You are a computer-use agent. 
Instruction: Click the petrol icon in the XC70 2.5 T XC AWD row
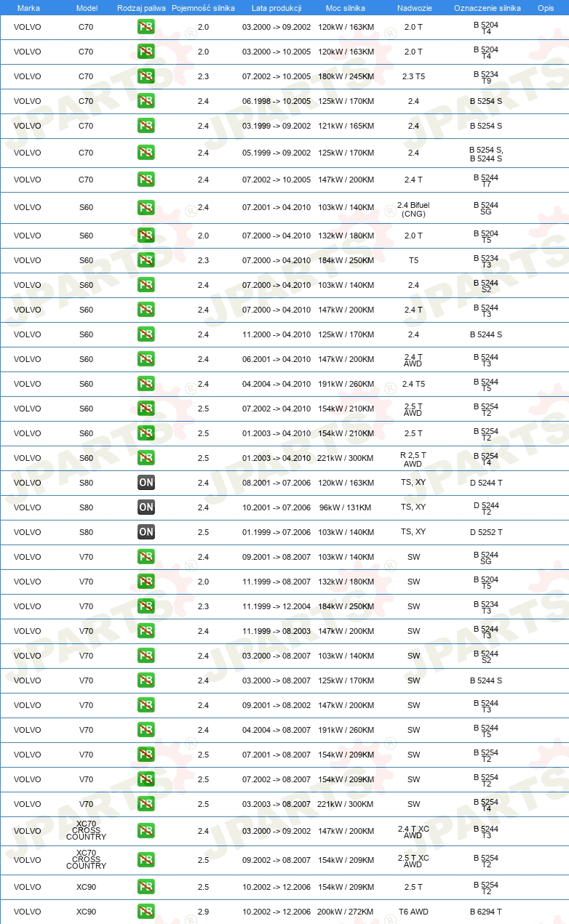point(146,860)
